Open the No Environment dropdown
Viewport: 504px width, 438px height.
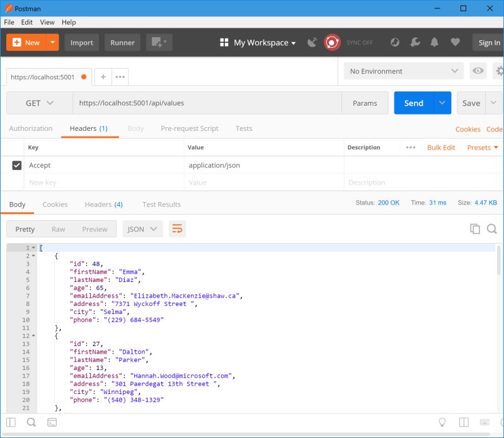[x=403, y=71]
